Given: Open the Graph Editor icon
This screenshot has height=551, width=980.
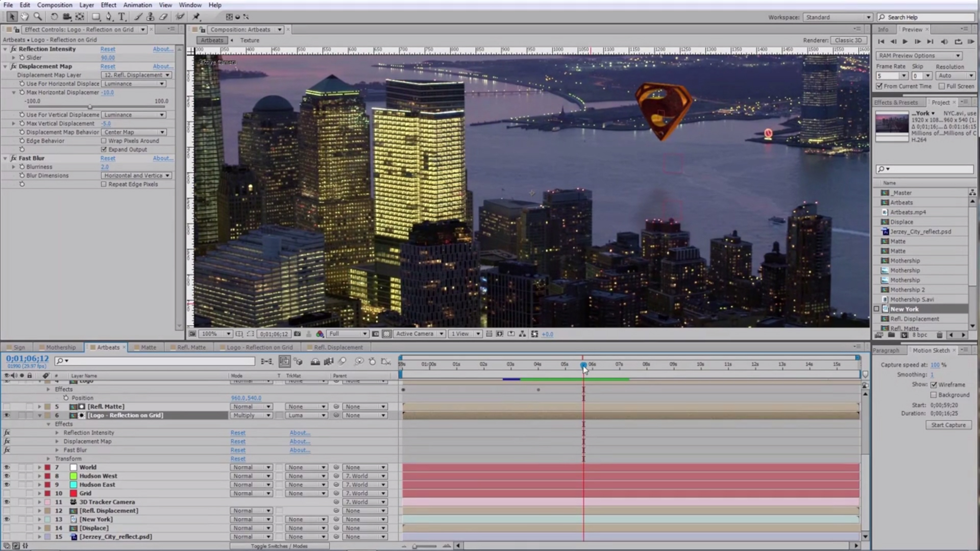Looking at the screenshot, I should (x=386, y=361).
